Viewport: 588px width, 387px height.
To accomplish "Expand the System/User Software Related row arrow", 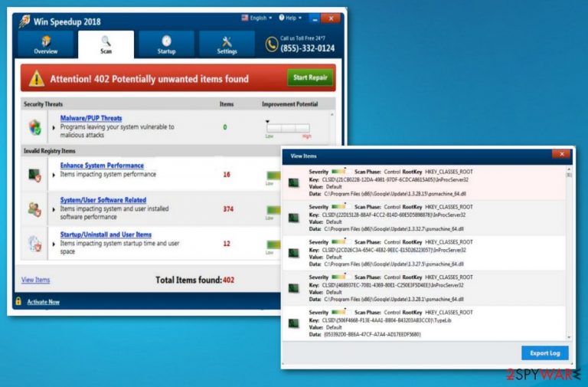I will click(54, 209).
